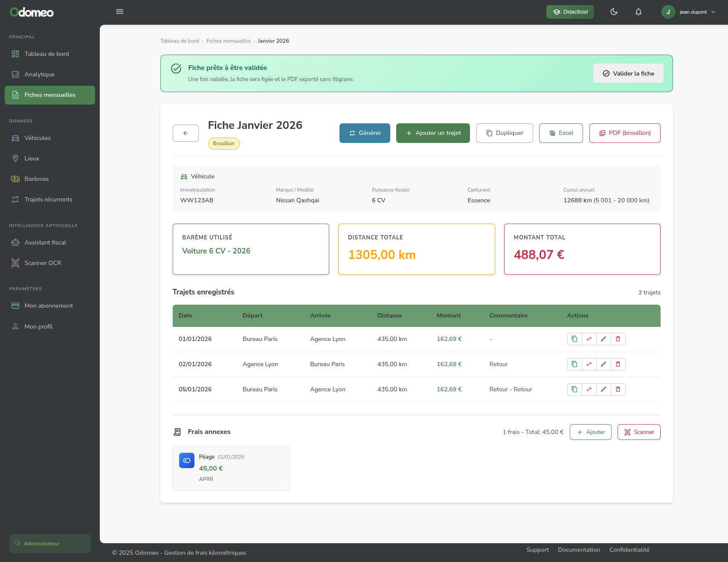Open the Barèmes section
Viewport: 728px width, 562px height.
[36, 179]
